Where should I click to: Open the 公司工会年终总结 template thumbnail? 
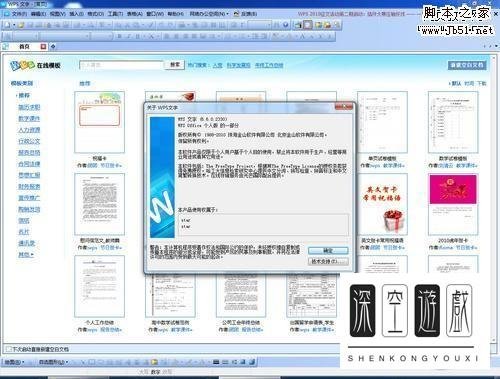tap(241, 296)
